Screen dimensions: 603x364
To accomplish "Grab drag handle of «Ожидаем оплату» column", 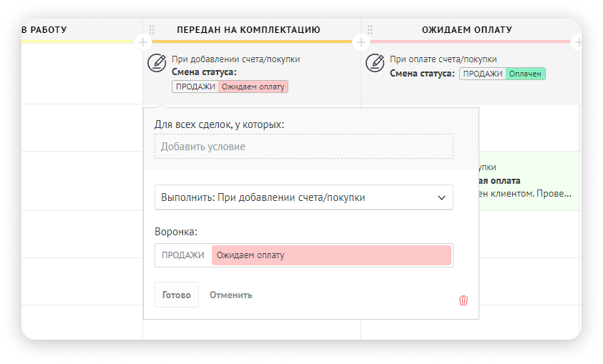I will (x=370, y=30).
